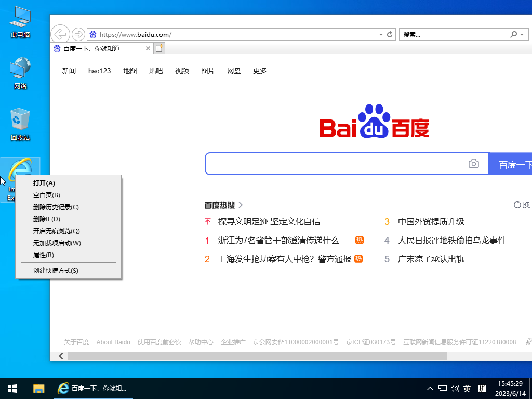Click the network tray icon
The height and width of the screenshot is (399, 532).
[443, 389]
